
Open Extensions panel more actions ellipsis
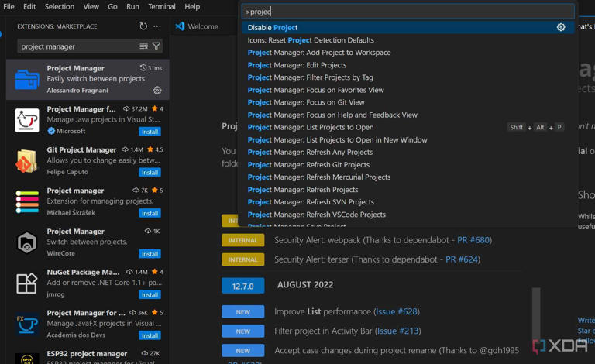point(157,26)
